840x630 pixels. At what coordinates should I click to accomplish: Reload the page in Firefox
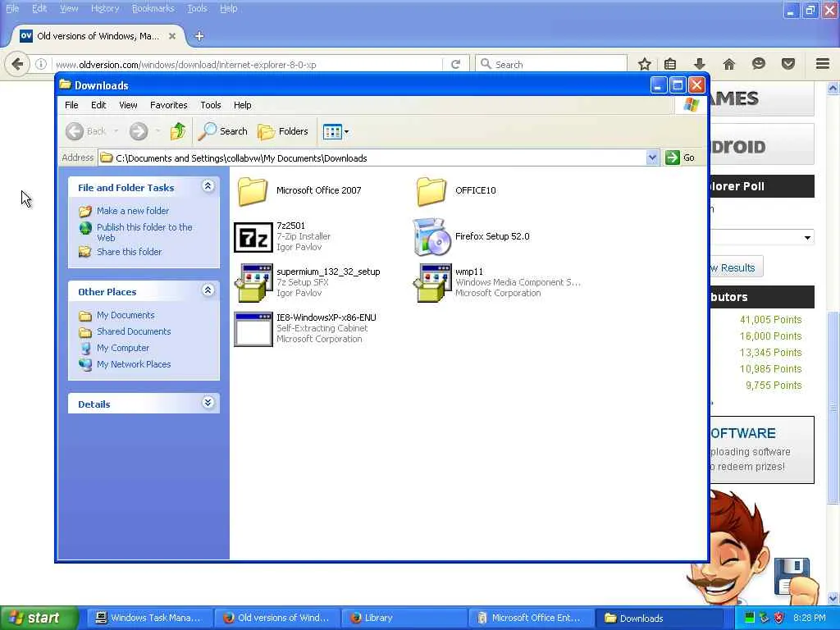coord(456,64)
